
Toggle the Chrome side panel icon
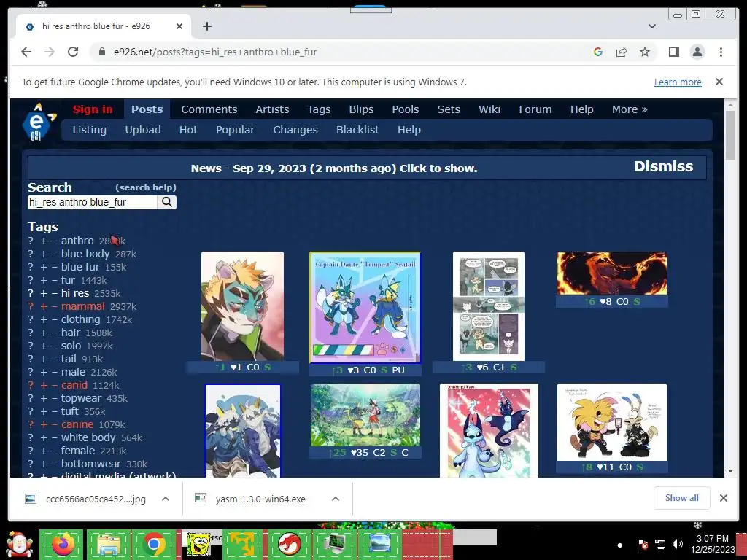click(x=673, y=52)
